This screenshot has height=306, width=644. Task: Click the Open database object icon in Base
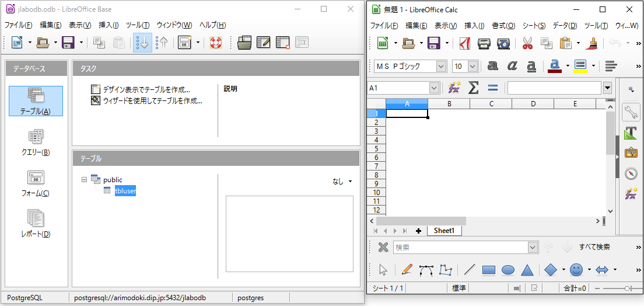click(244, 43)
